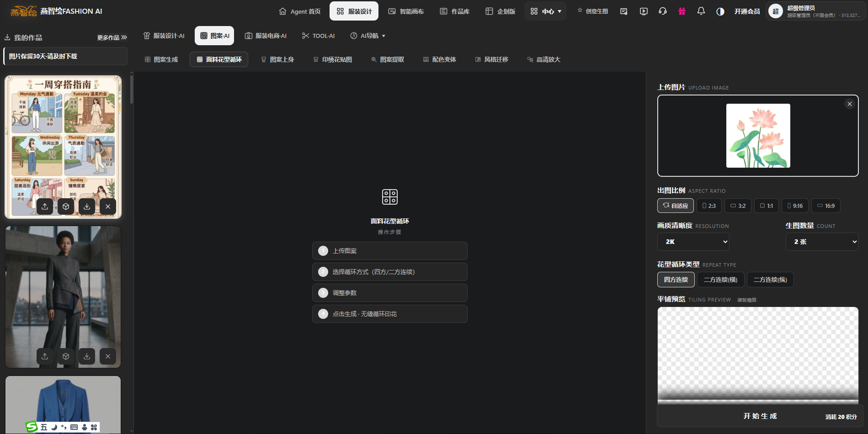Delete the grey suit model image

point(108,356)
